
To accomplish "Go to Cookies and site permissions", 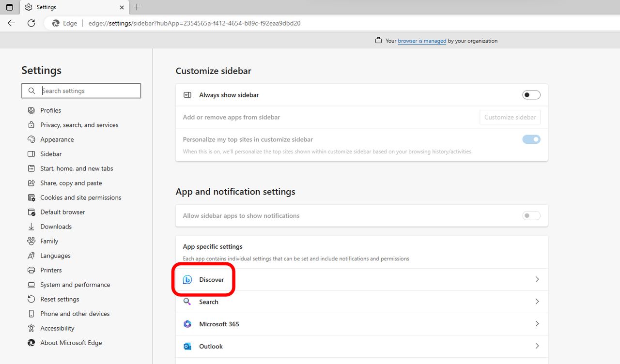I will click(x=81, y=197).
